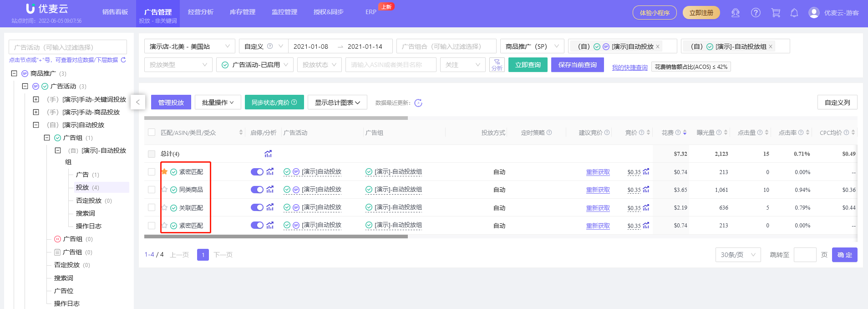Remove the (自) [演示]自动投放 tag with its x
This screenshot has height=309, width=868.
pyautogui.click(x=658, y=46)
